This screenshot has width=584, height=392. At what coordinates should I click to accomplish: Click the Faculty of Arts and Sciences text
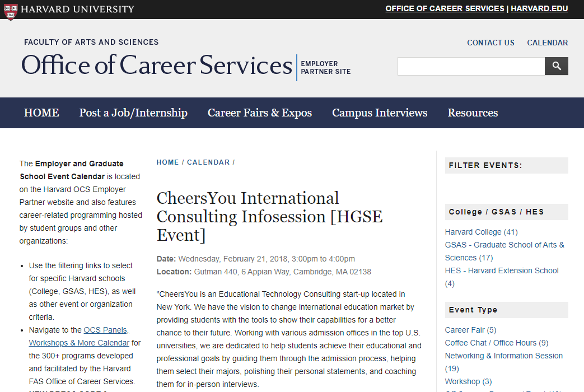click(91, 42)
